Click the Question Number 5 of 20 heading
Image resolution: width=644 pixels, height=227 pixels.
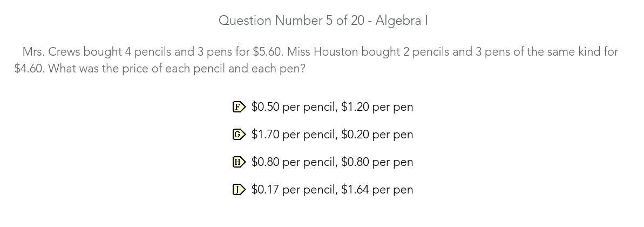click(x=323, y=21)
